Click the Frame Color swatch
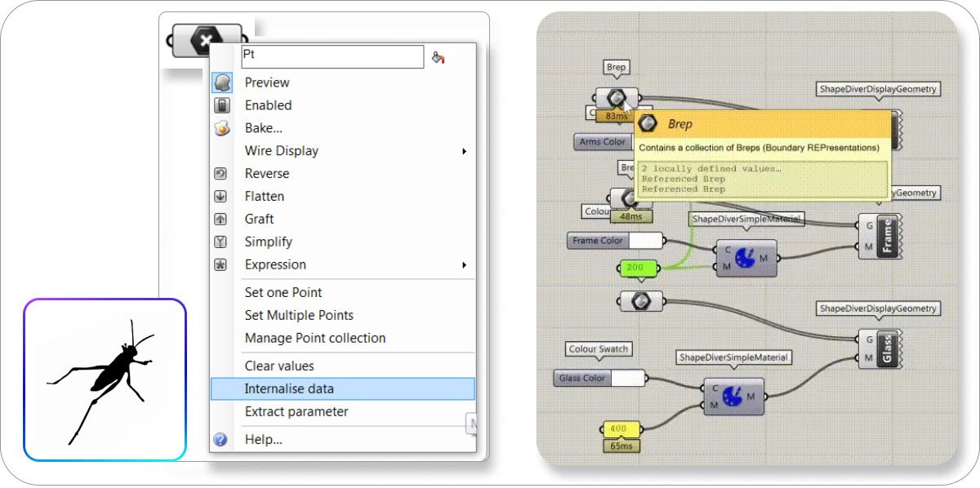This screenshot has height=488, width=980. pyautogui.click(x=645, y=241)
